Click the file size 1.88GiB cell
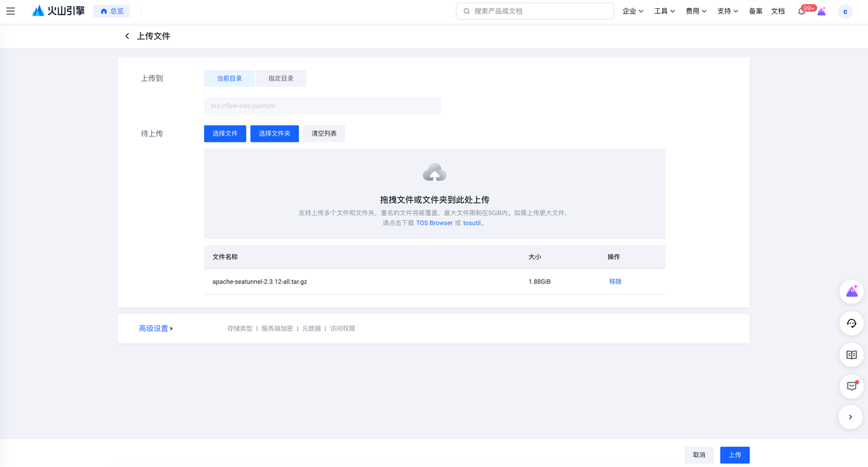This screenshot has height=467, width=868. tap(540, 282)
